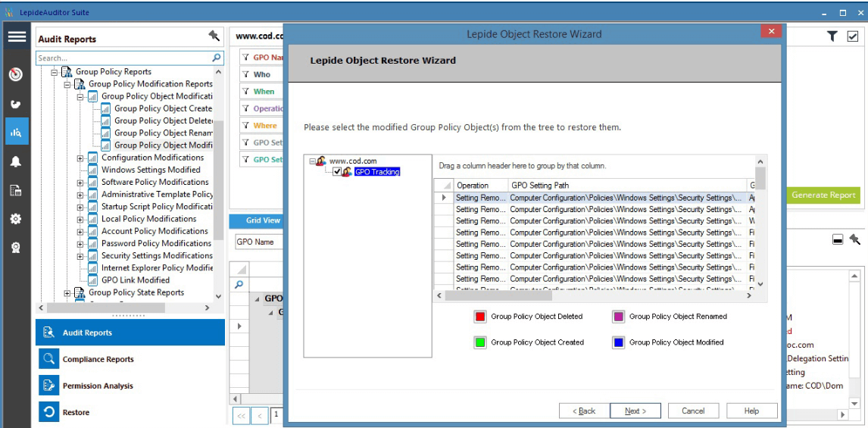Click the When filter icon
The height and width of the screenshot is (428, 868).
coord(246,92)
